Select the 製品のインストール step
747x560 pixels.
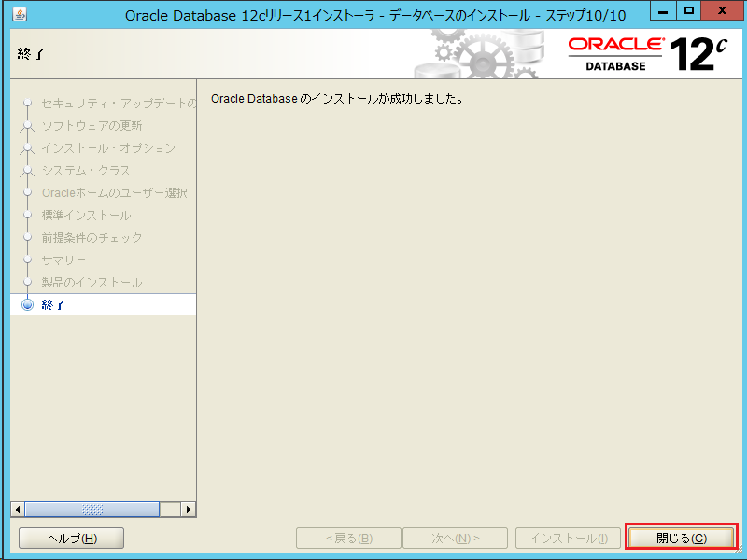92,283
